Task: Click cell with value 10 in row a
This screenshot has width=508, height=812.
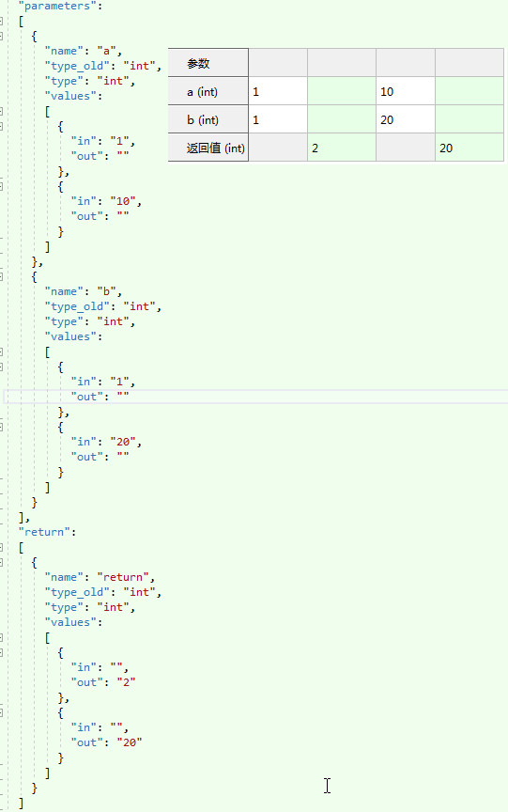Action: 406,92
